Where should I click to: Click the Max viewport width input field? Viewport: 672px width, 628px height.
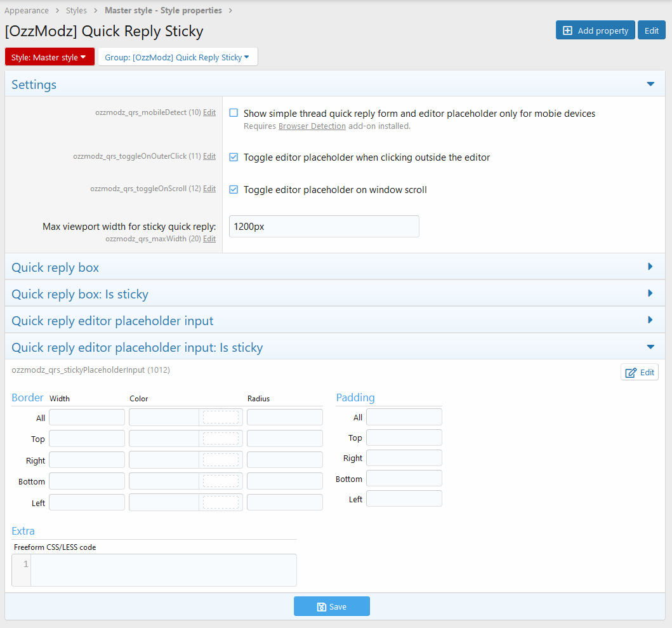[x=324, y=226]
